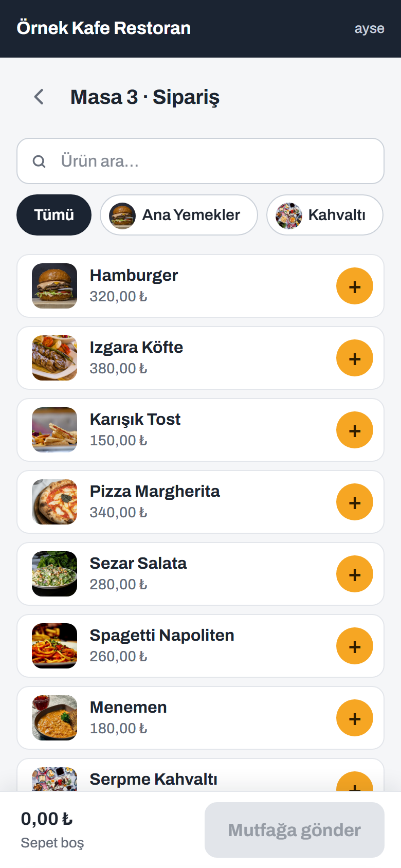
Task: Filter by Ana Yemekler category
Action: (x=179, y=215)
